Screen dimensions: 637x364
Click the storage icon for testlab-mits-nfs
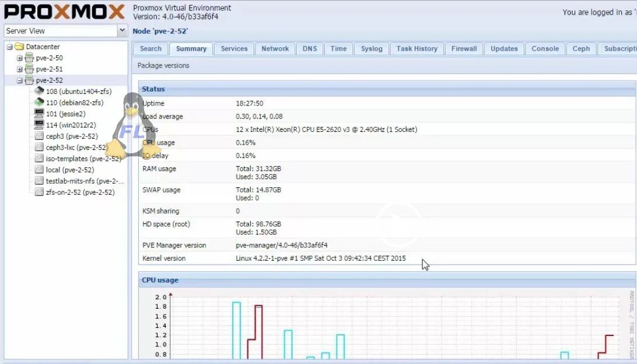pos(39,181)
